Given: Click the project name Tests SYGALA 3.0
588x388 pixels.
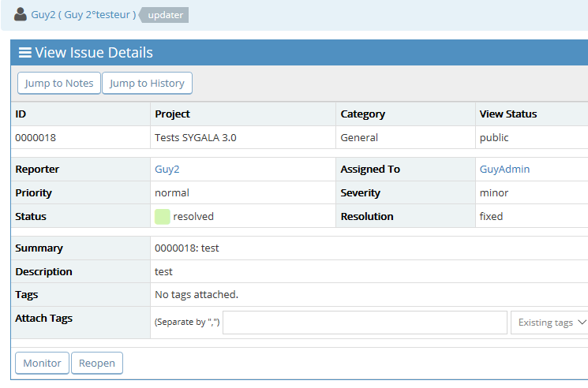Looking at the screenshot, I should [195, 137].
